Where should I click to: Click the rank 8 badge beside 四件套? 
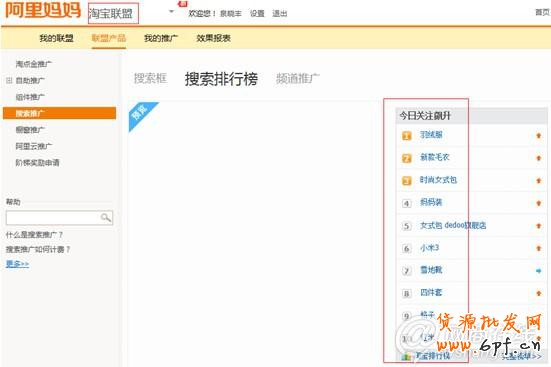[407, 294]
